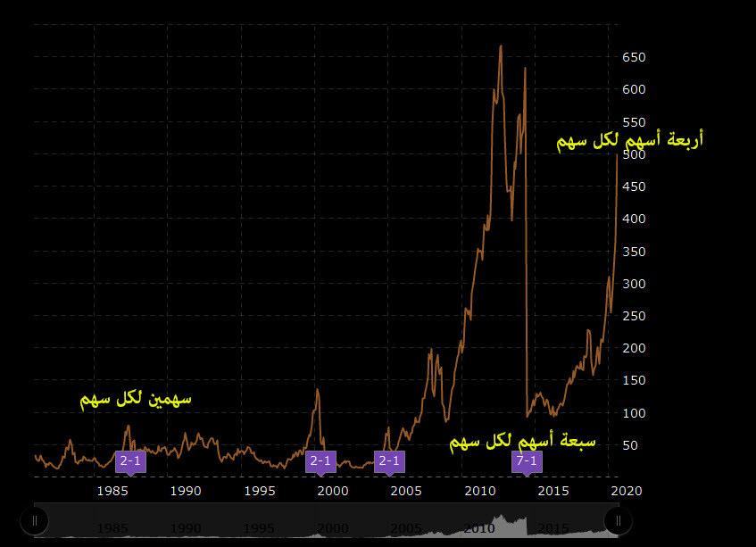This screenshot has height=547, width=756.
Task: Click the left range slider handle
Action: pos(35,519)
